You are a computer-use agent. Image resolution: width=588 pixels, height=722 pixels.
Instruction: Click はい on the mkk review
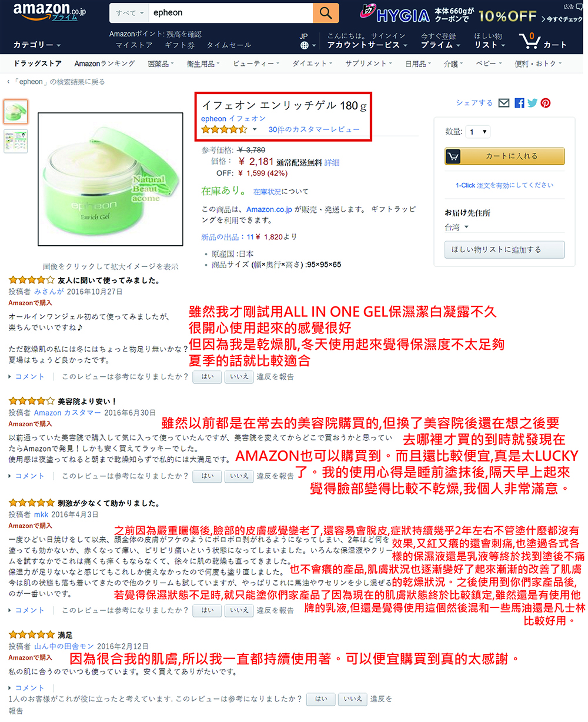click(x=208, y=610)
